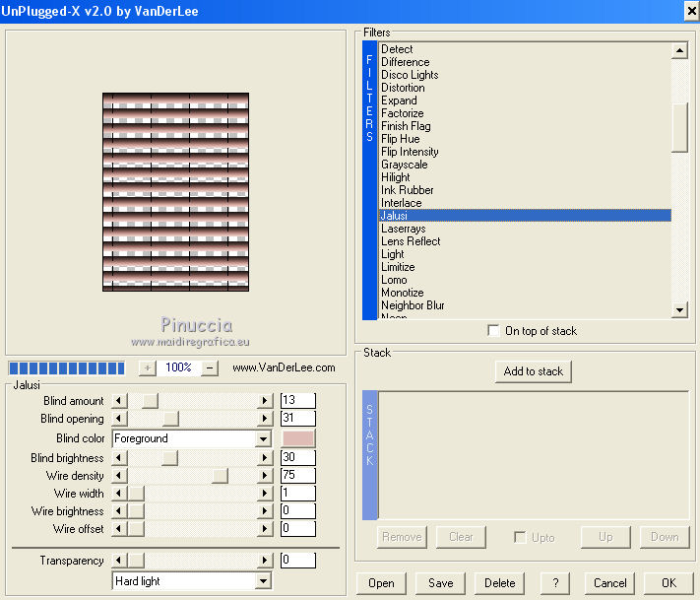Select the Interlace filter
The width and height of the screenshot is (700, 600).
pyautogui.click(x=525, y=203)
